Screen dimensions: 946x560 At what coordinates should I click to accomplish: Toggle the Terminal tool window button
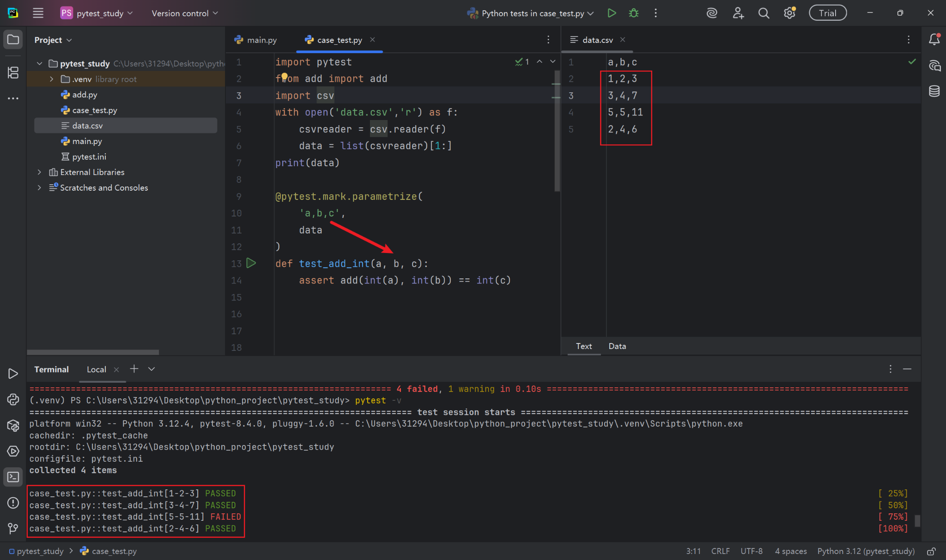coord(13,477)
